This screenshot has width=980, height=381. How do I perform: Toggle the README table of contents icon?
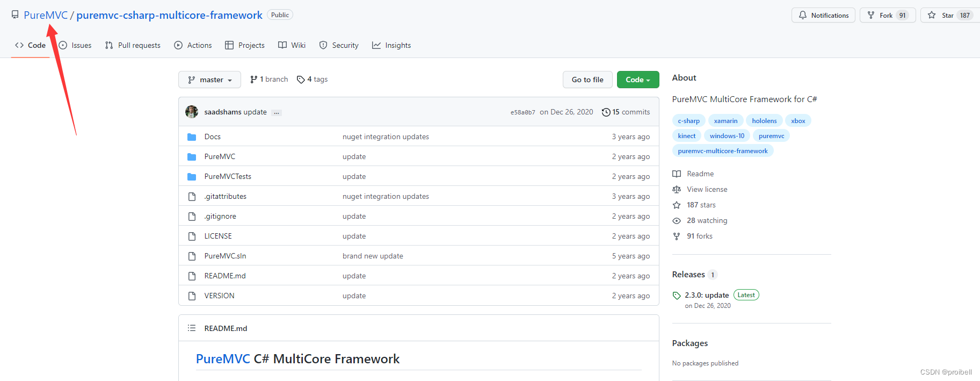click(x=192, y=328)
